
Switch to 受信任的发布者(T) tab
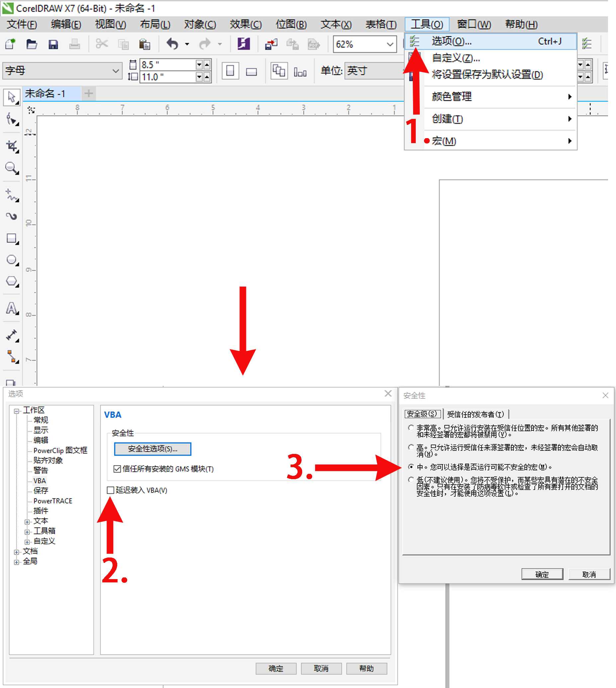(x=475, y=414)
